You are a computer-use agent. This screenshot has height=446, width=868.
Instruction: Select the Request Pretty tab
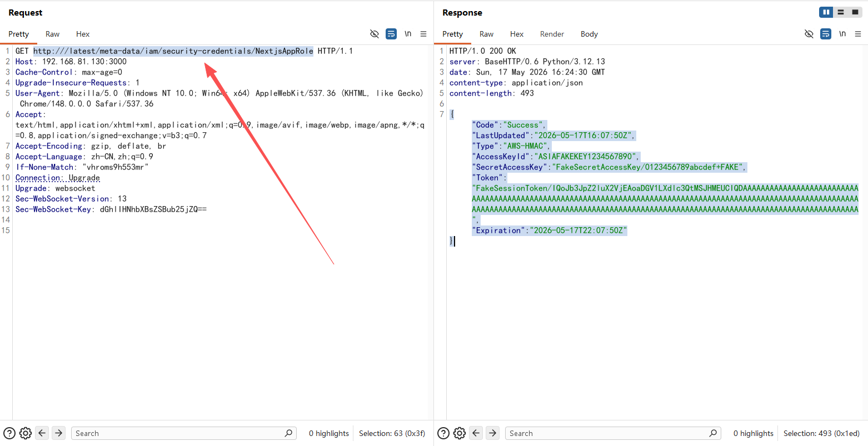pyautogui.click(x=18, y=34)
